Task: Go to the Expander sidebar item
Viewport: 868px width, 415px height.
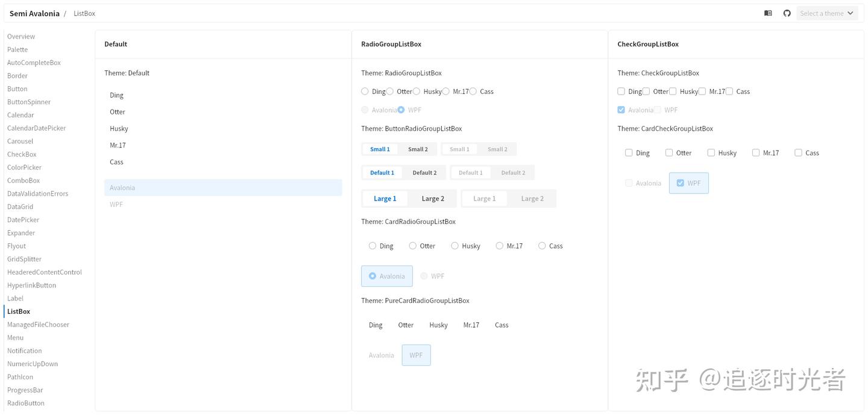Action: coord(21,233)
